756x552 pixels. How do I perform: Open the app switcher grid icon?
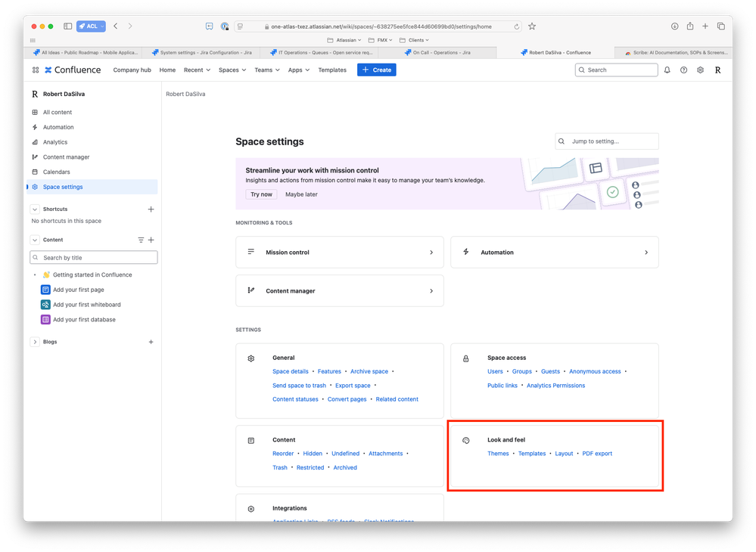pyautogui.click(x=36, y=70)
